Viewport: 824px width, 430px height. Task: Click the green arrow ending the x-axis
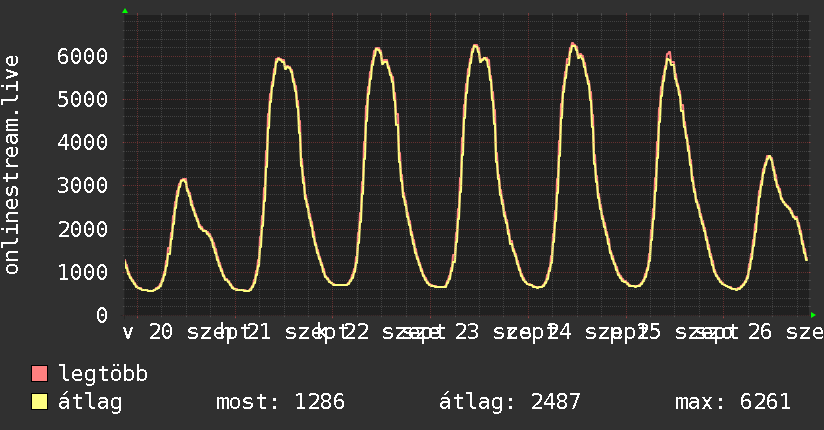click(813, 315)
